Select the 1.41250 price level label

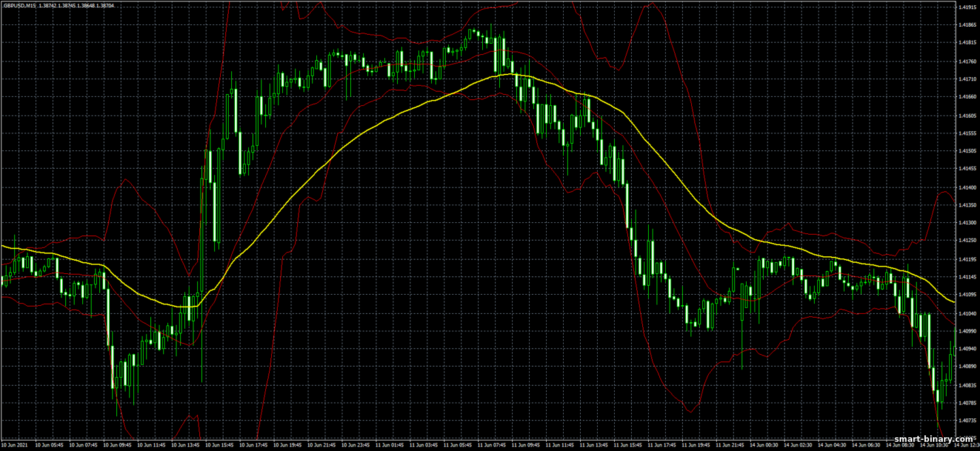coord(968,241)
